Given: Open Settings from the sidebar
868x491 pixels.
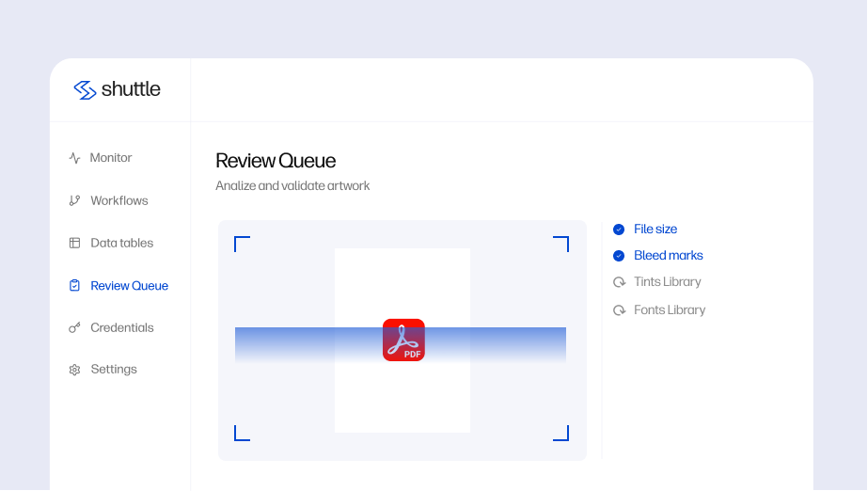Looking at the screenshot, I should point(114,370).
